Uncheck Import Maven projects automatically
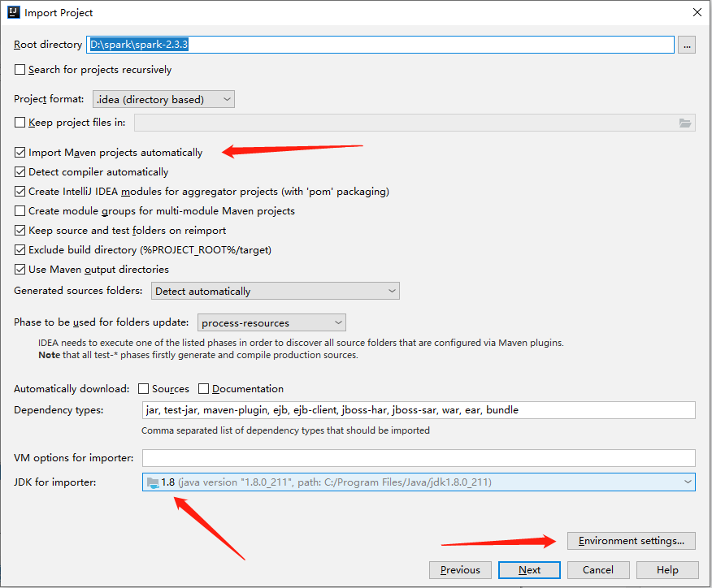This screenshot has height=588, width=712. (x=19, y=152)
